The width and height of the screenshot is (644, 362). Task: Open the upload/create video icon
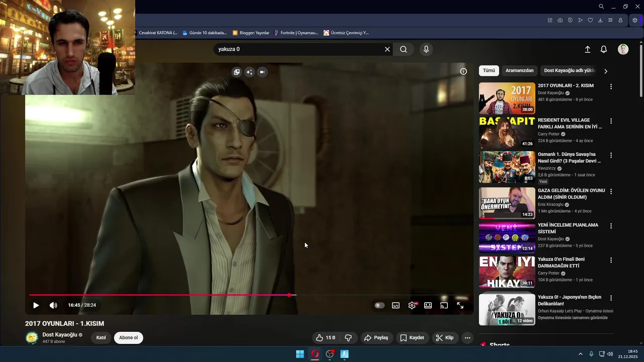click(587, 49)
